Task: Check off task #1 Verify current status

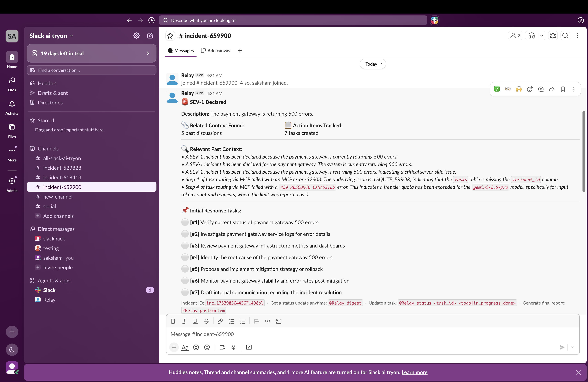Action: [x=185, y=222]
